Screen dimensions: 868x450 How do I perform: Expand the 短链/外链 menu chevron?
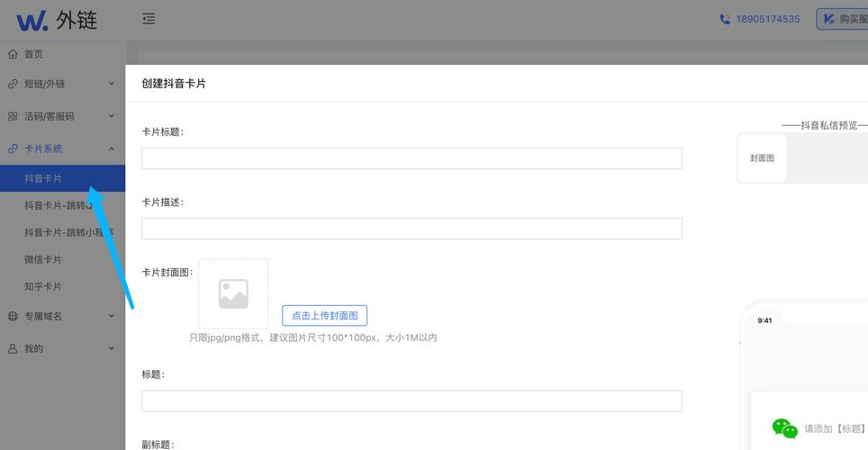[112, 84]
